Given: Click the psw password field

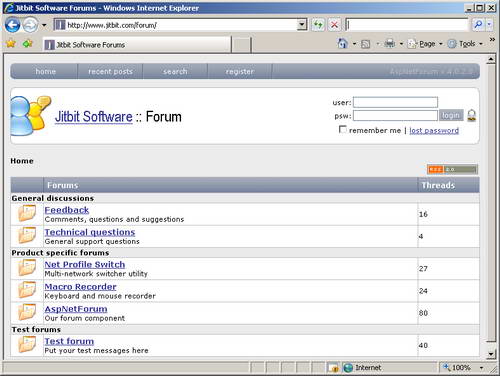Looking at the screenshot, I should click(395, 116).
